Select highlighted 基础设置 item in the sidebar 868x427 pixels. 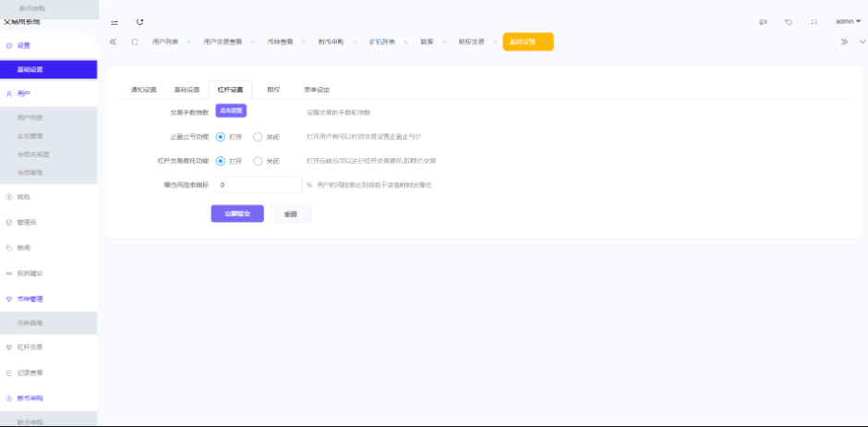[48, 70]
